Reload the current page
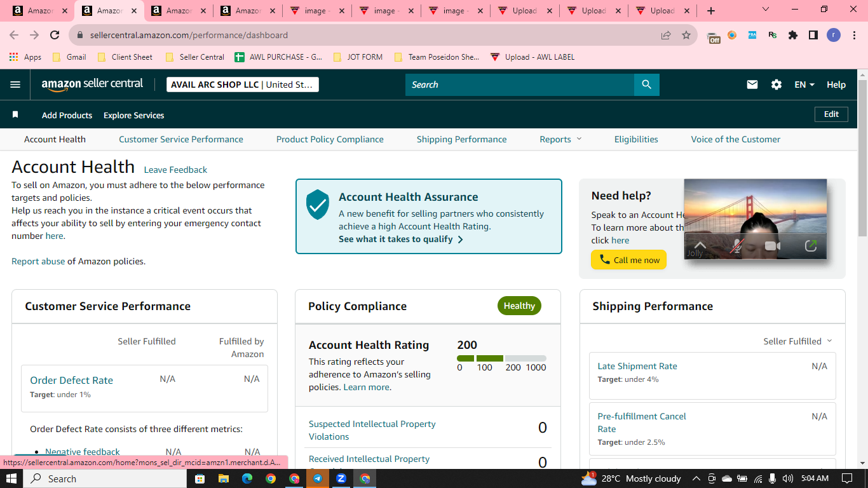This screenshot has width=868, height=488. 55,35
